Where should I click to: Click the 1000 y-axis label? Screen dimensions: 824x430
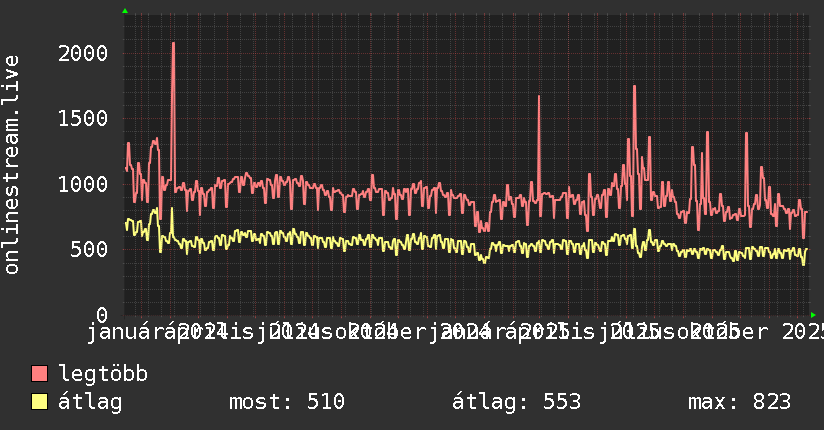[x=83, y=184]
